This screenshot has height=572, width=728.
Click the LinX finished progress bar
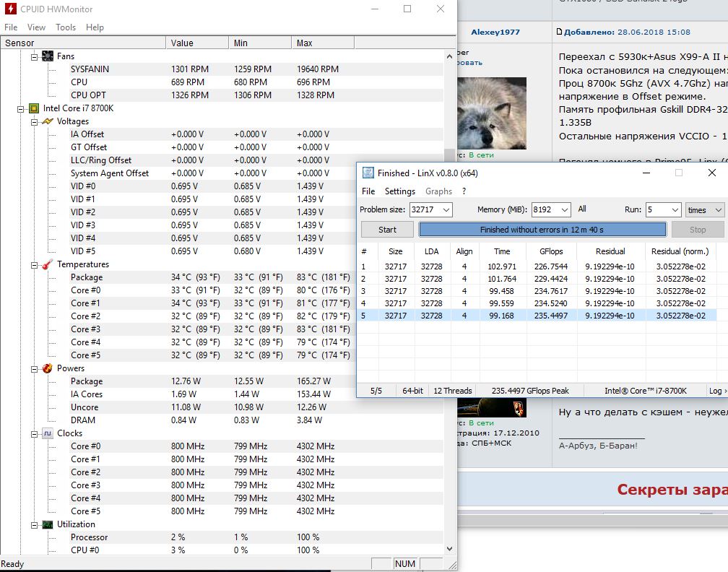542,230
